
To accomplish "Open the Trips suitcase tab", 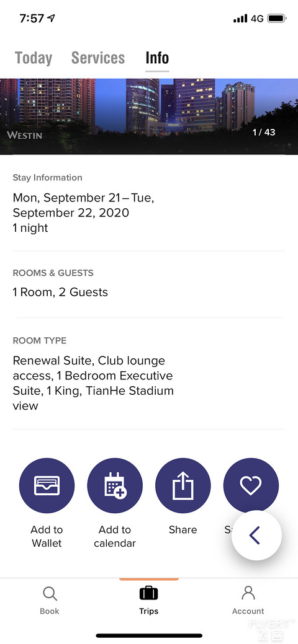I will tap(148, 600).
